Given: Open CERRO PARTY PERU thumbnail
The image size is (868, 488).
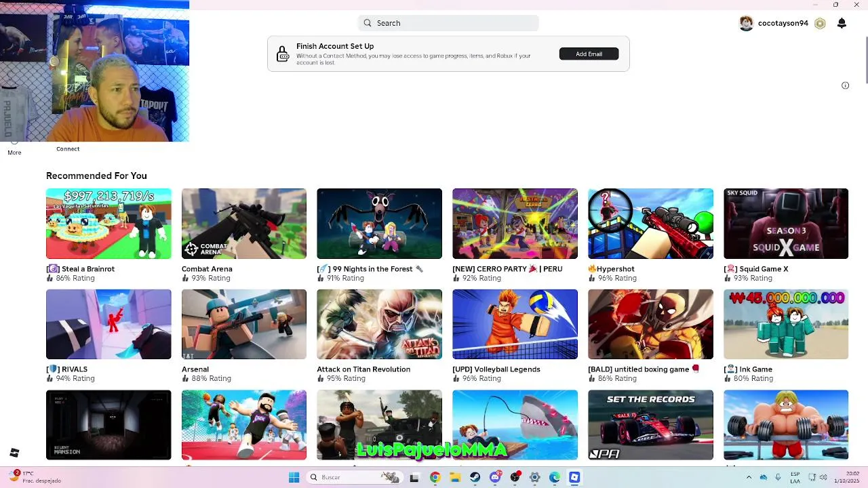Looking at the screenshot, I should coord(515,224).
